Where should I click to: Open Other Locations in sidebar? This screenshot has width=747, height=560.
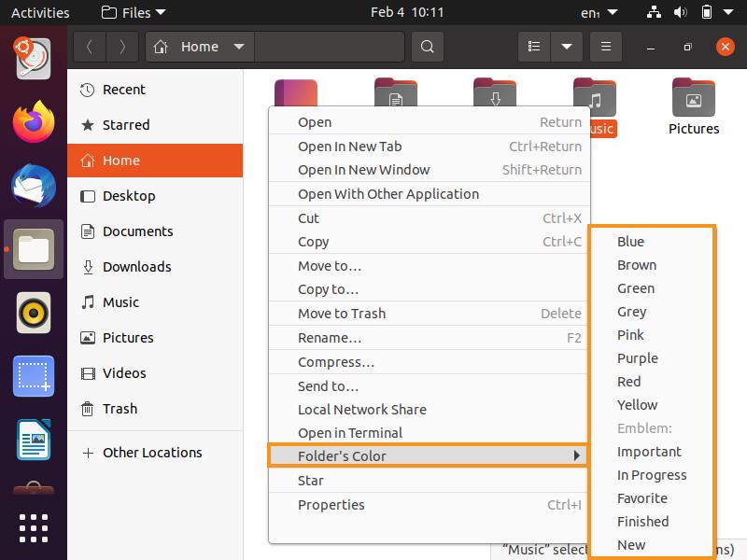click(x=151, y=453)
